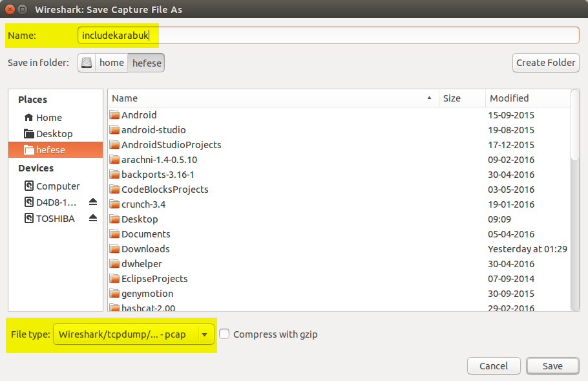Eject the TOSHIBA drive
Viewport: 588px width, 381px height.
(93, 219)
